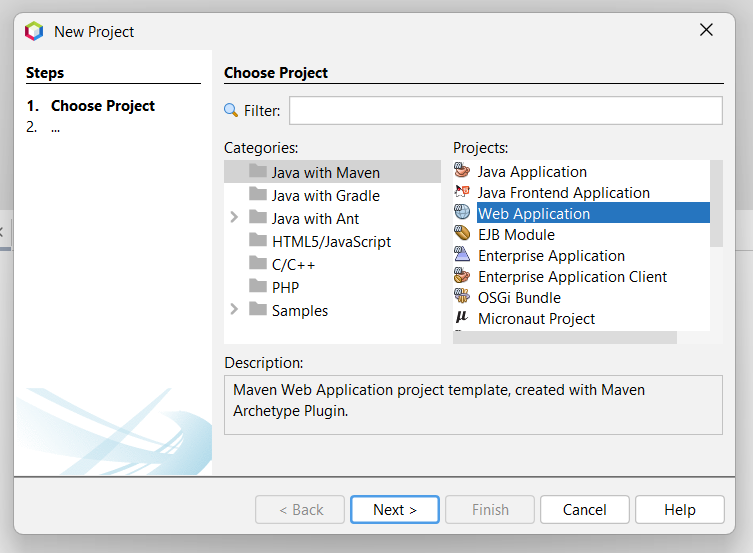This screenshot has width=753, height=553.
Task: Click the C/C++ folder icon
Action: coord(258,263)
